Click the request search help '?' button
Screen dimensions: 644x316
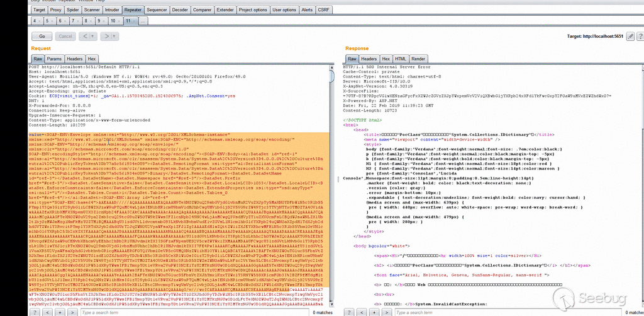coord(35,312)
